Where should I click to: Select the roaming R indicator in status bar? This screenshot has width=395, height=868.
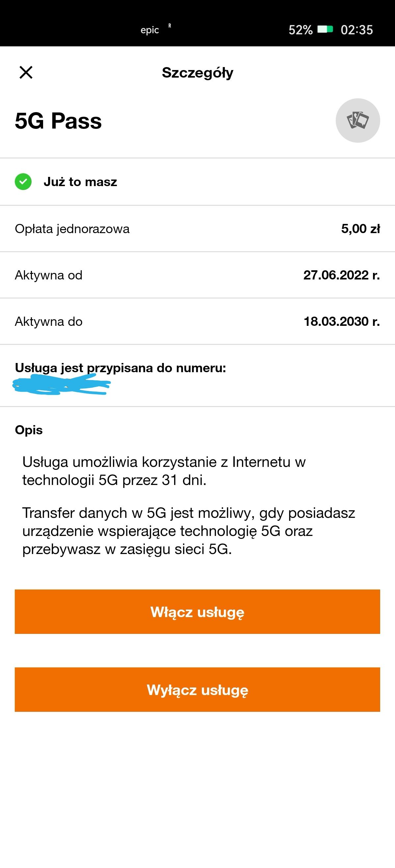click(x=170, y=26)
